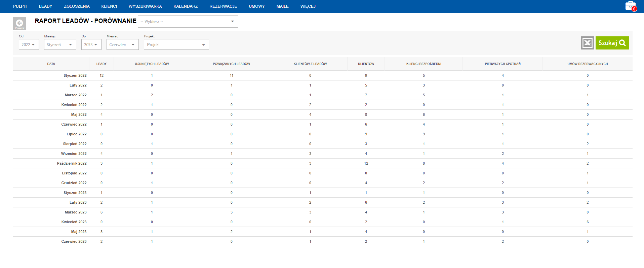Open the Styczeń month dropdown

[60, 44]
